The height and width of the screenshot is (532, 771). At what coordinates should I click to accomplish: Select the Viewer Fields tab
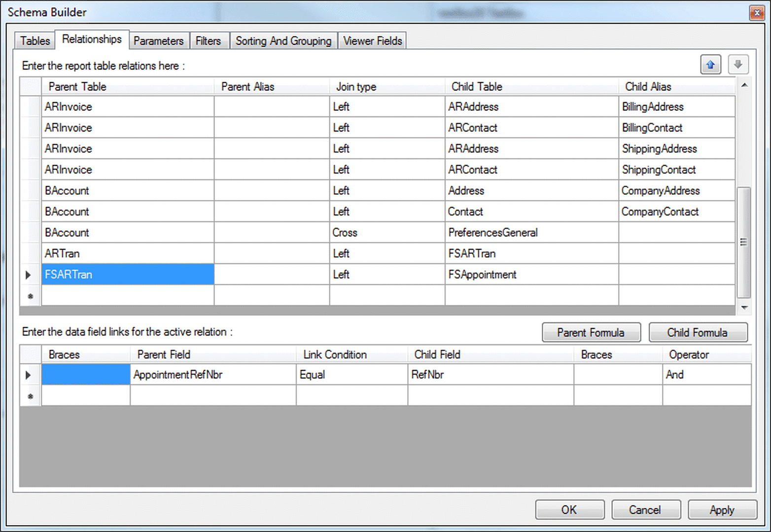tap(372, 41)
